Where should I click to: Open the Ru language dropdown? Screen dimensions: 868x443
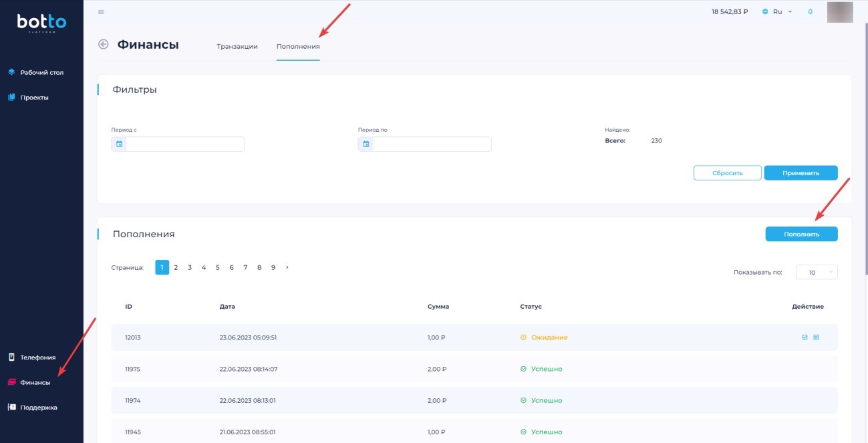(x=777, y=12)
